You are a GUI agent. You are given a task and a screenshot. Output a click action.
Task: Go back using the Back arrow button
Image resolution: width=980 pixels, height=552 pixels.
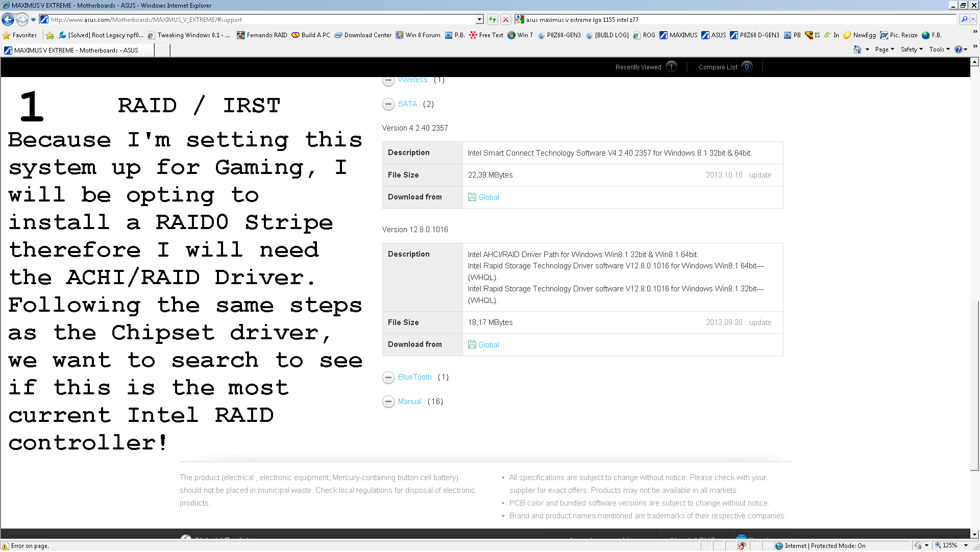click(x=8, y=20)
